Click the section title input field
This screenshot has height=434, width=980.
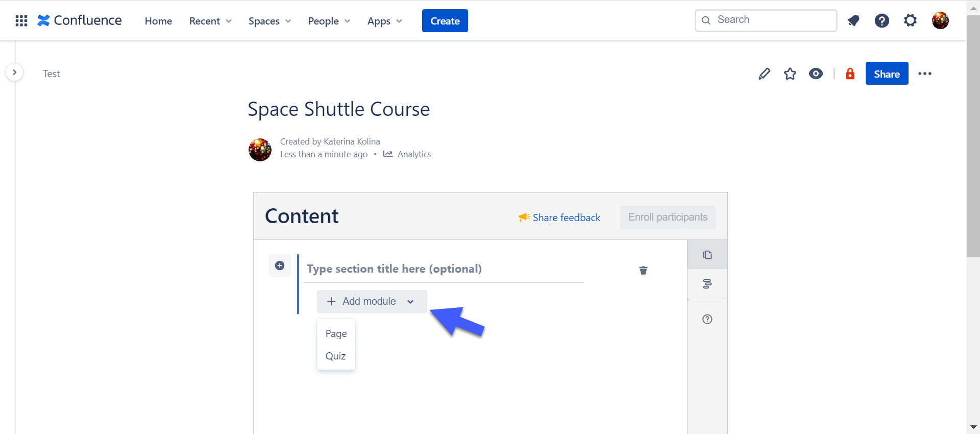click(x=444, y=269)
